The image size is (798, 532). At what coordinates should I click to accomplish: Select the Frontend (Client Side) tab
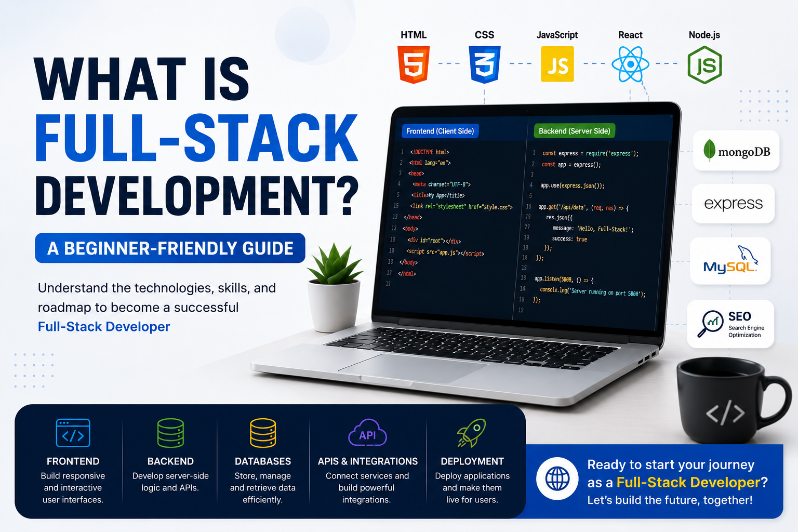pos(440,131)
